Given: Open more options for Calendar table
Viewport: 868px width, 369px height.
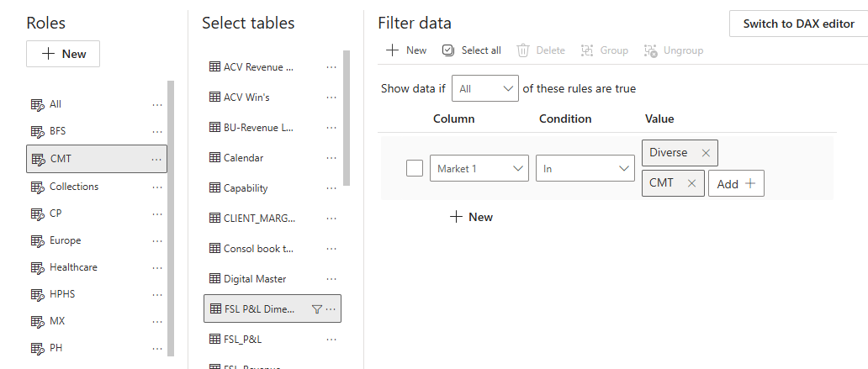Looking at the screenshot, I should coord(331,158).
